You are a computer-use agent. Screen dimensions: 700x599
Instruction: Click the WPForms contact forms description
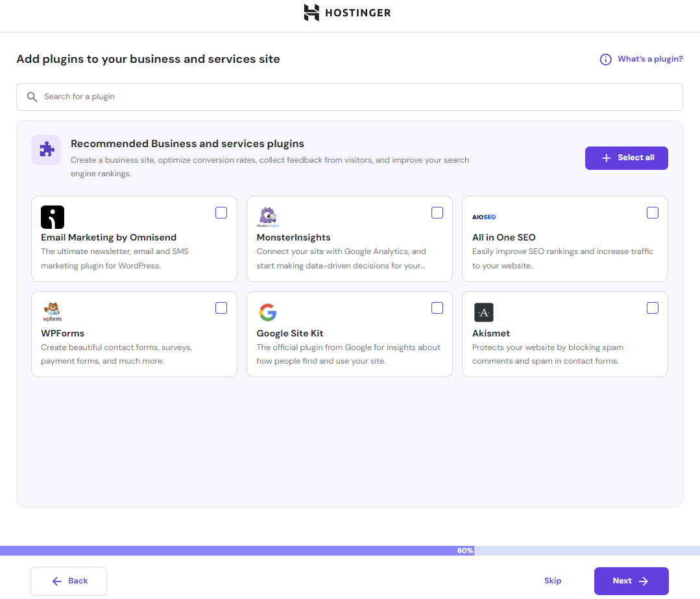(117, 354)
